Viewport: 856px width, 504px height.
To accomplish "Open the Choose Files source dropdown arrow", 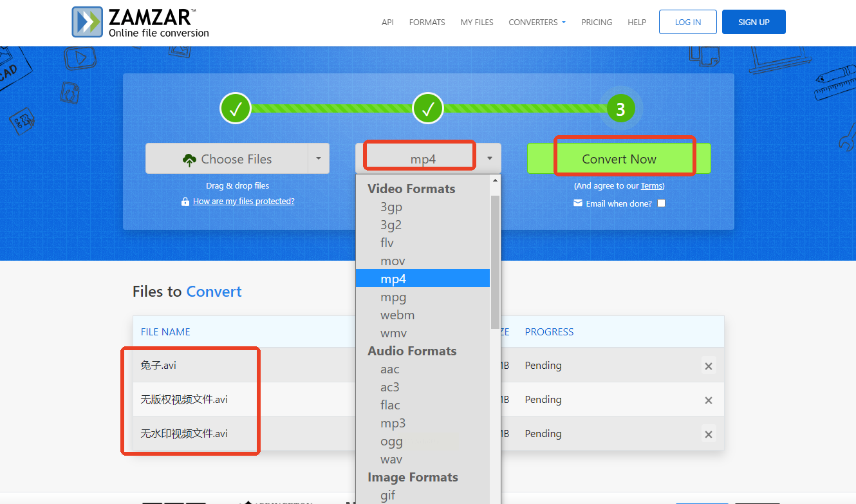I will (319, 158).
